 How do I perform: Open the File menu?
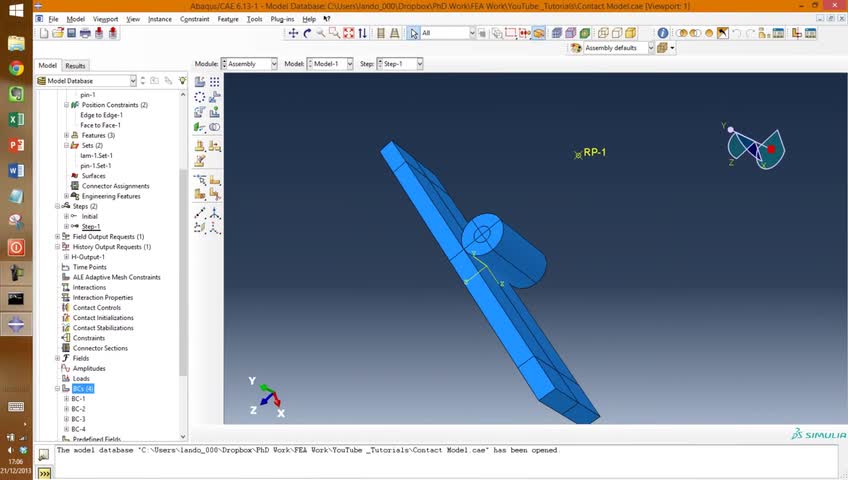point(53,19)
